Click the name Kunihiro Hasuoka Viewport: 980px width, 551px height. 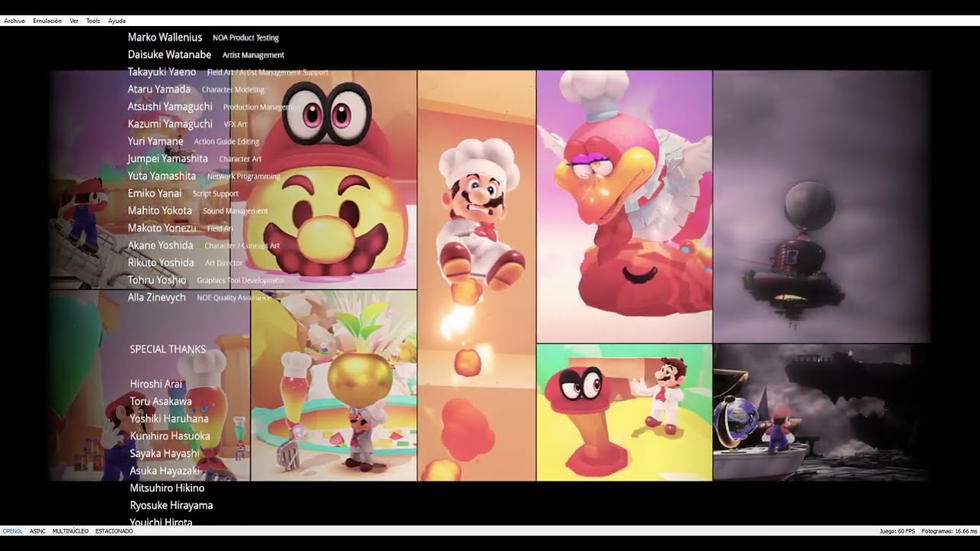[x=170, y=435]
